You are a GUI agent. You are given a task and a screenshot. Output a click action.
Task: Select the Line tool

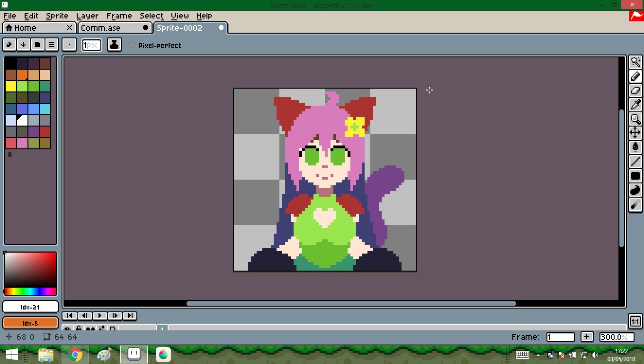[x=635, y=162]
